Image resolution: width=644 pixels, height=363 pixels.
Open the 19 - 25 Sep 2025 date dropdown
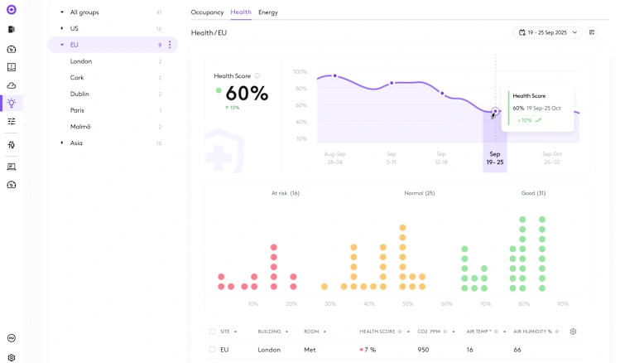click(x=548, y=32)
